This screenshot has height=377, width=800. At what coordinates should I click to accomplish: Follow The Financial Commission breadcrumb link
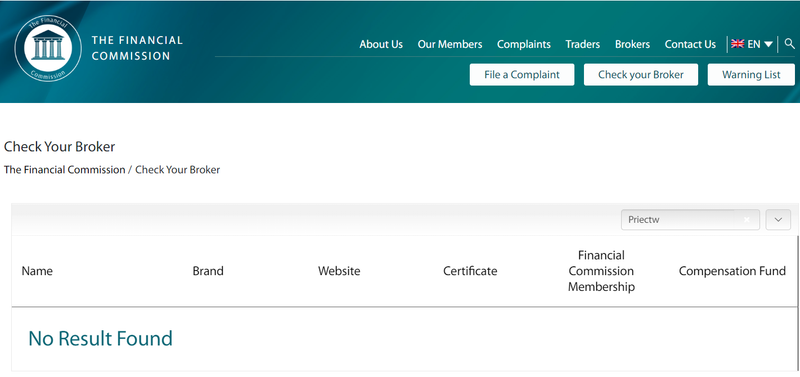click(64, 170)
